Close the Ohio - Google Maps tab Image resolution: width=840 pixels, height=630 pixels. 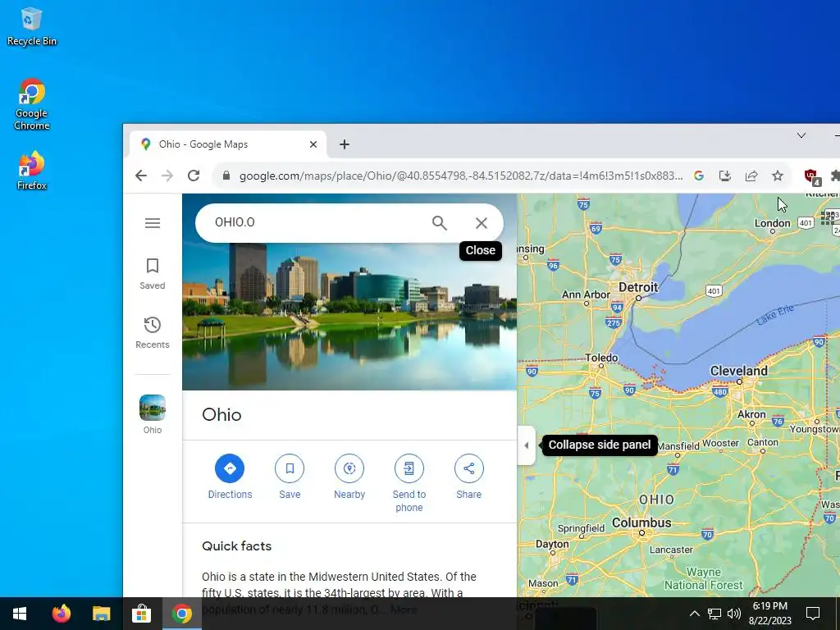click(x=313, y=144)
